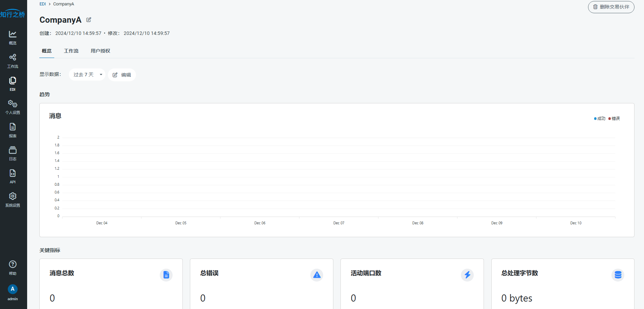Open the API sidebar icon
This screenshot has height=309, width=644.
(x=13, y=177)
